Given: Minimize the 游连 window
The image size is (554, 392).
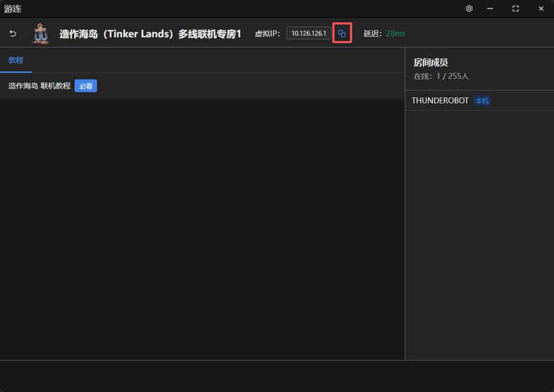Looking at the screenshot, I should [490, 9].
